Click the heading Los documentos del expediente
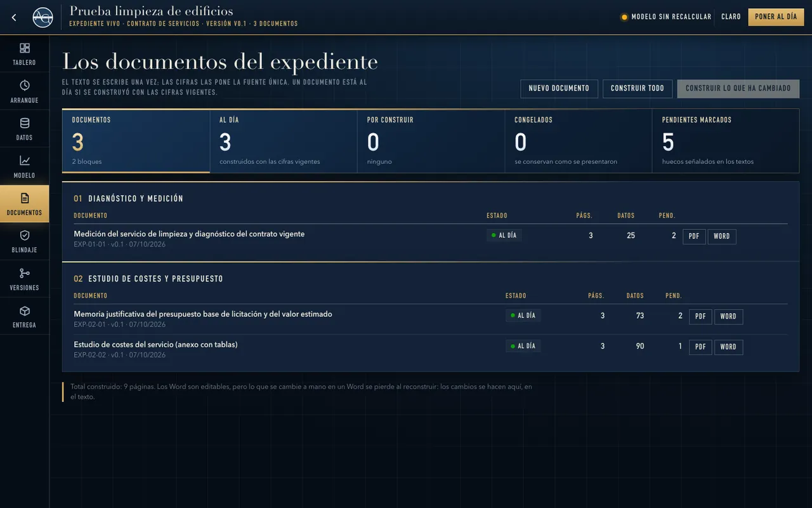This screenshot has height=508, width=812. [x=220, y=62]
